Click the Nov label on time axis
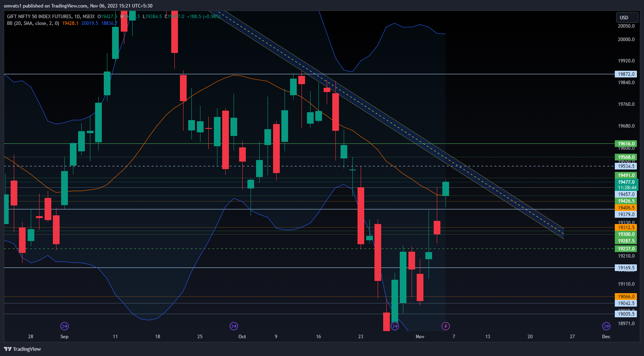Screen dimensions: 644x356 click(420, 337)
